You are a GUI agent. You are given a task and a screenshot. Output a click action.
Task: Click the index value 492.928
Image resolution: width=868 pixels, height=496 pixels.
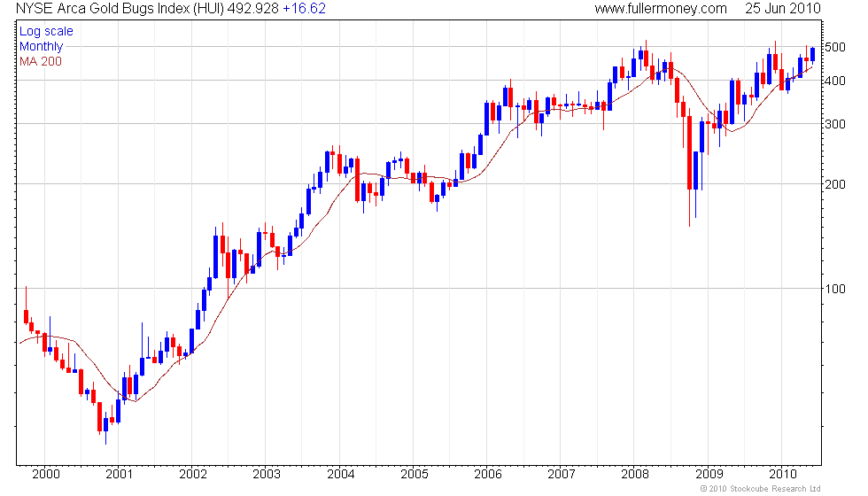(x=253, y=8)
